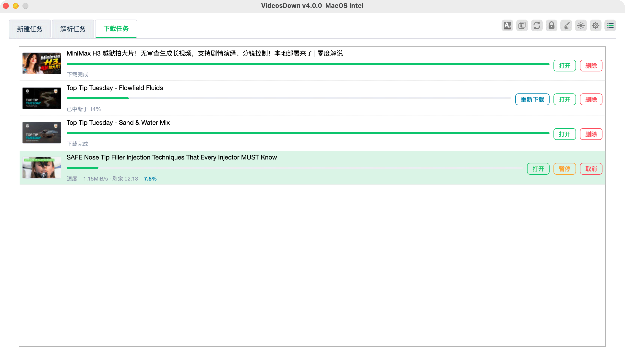Click '下载完成' under Sand & Water Mix
Viewport: 625px width, 364px height.
77,144
